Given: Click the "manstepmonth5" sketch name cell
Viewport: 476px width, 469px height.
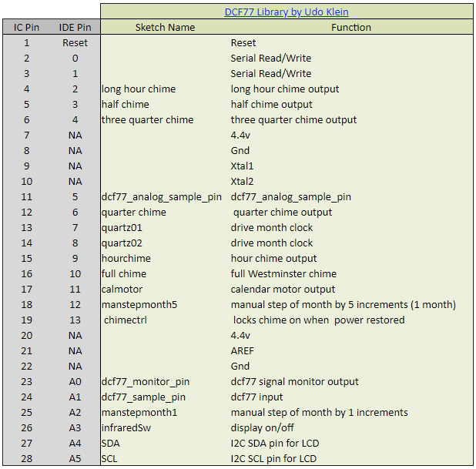Looking at the screenshot, I should (139, 304).
